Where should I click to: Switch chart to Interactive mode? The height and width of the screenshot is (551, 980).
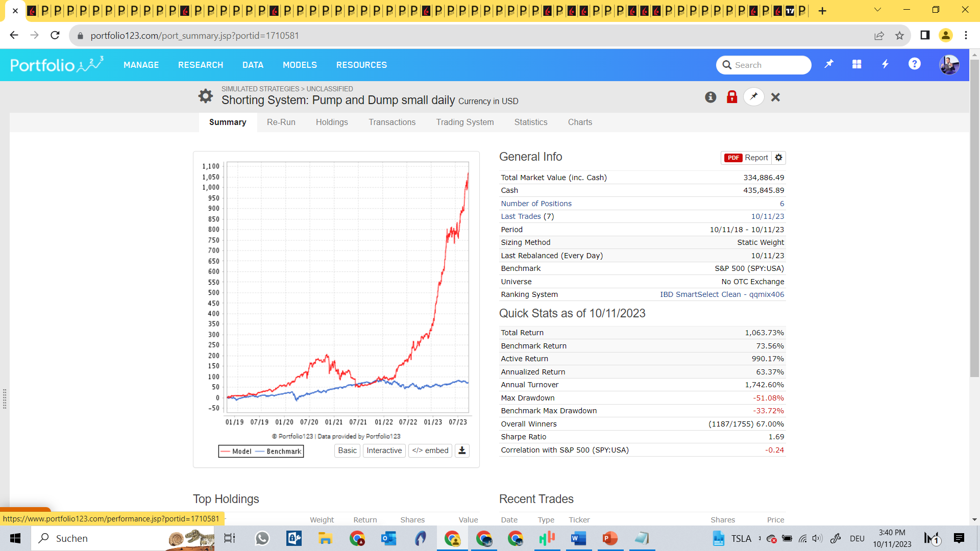384,450
